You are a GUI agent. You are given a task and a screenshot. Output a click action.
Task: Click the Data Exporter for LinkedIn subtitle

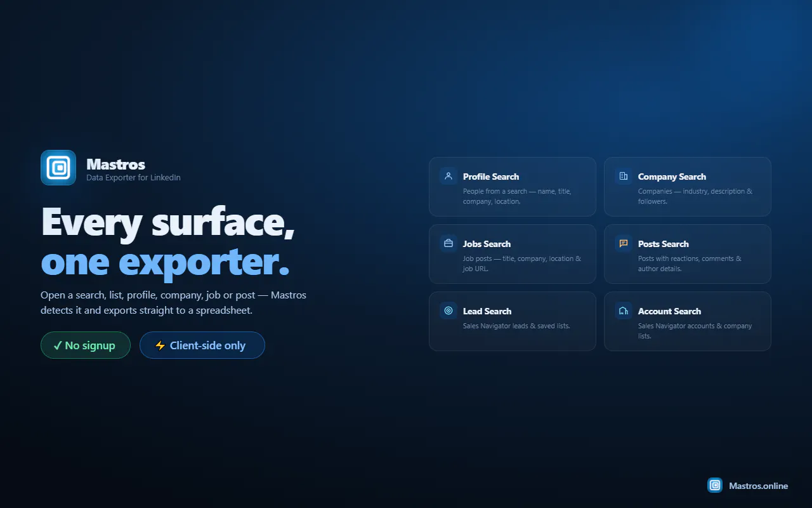click(133, 178)
